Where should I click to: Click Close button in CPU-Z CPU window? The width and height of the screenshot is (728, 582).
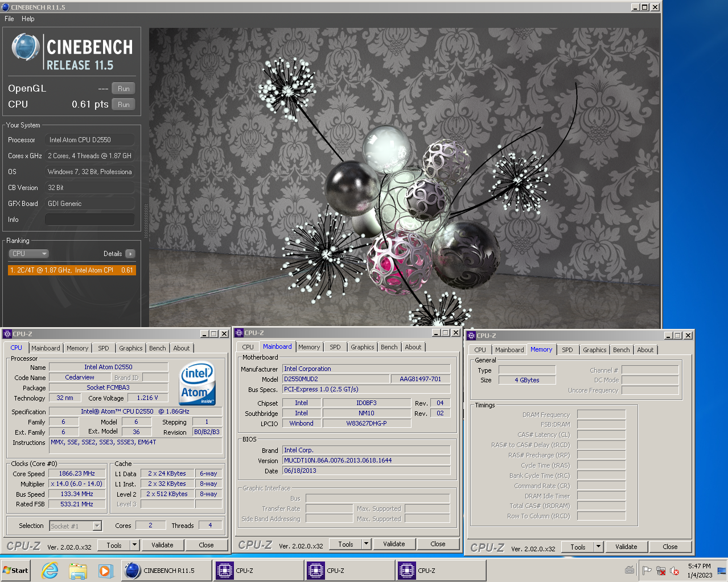[x=206, y=545]
